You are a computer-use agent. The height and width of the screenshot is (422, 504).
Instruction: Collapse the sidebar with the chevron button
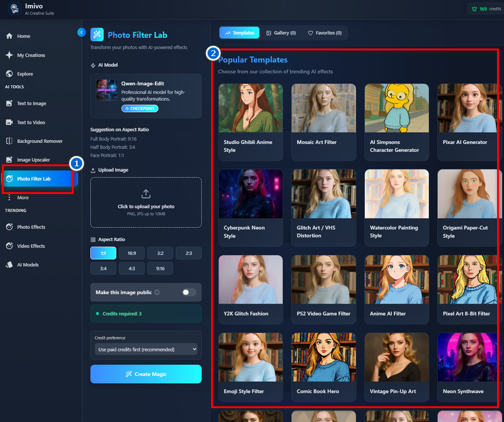[x=82, y=32]
